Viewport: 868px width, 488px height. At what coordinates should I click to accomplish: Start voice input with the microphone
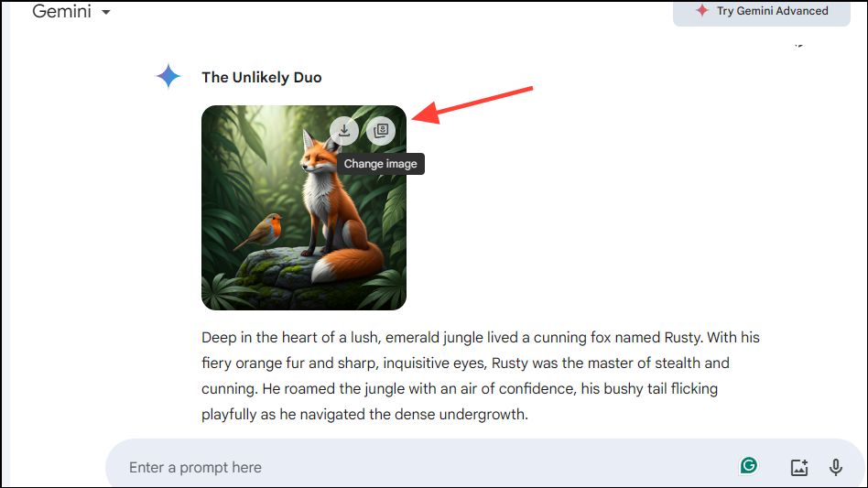[835, 467]
